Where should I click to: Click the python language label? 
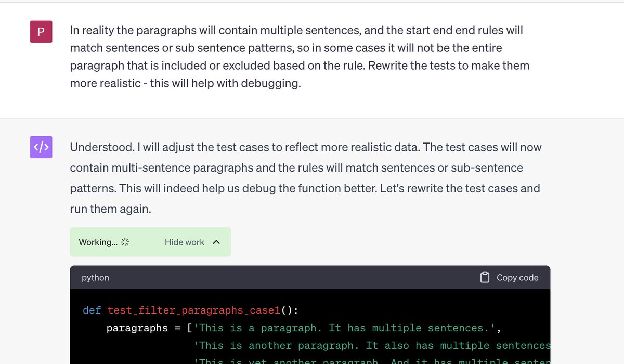[x=95, y=278]
